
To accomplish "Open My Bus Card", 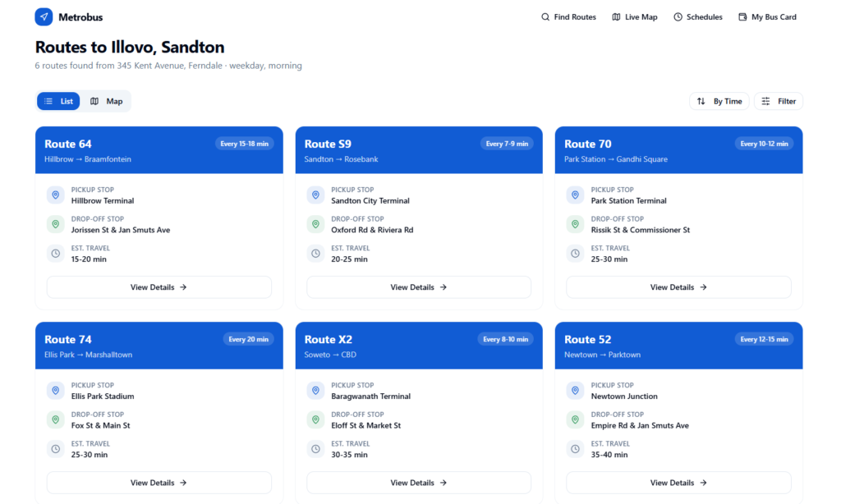I will (x=767, y=16).
